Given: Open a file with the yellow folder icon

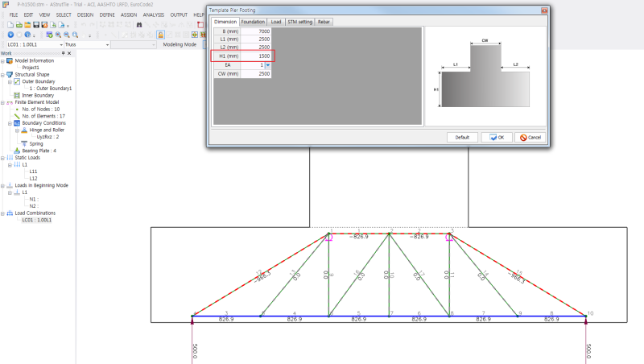Looking at the screenshot, I should click(x=27, y=25).
